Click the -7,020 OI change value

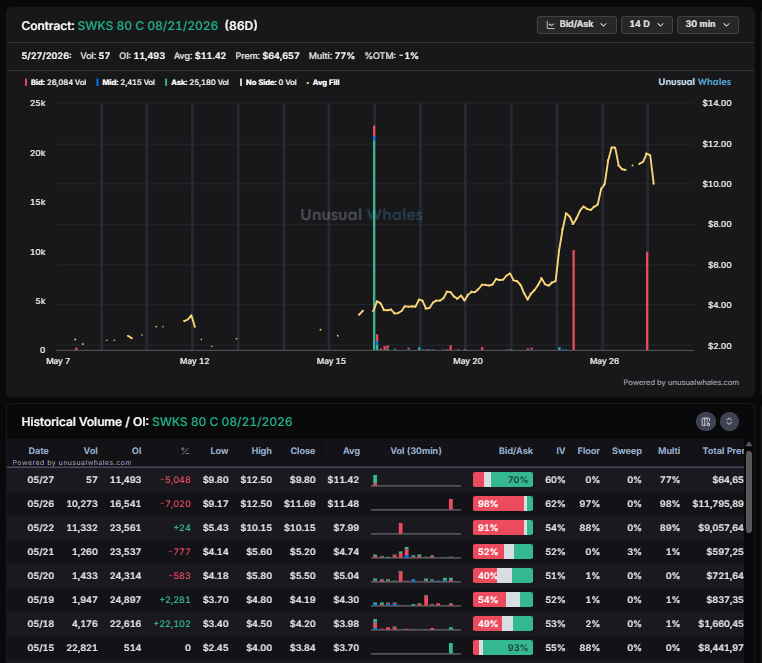tap(175, 504)
